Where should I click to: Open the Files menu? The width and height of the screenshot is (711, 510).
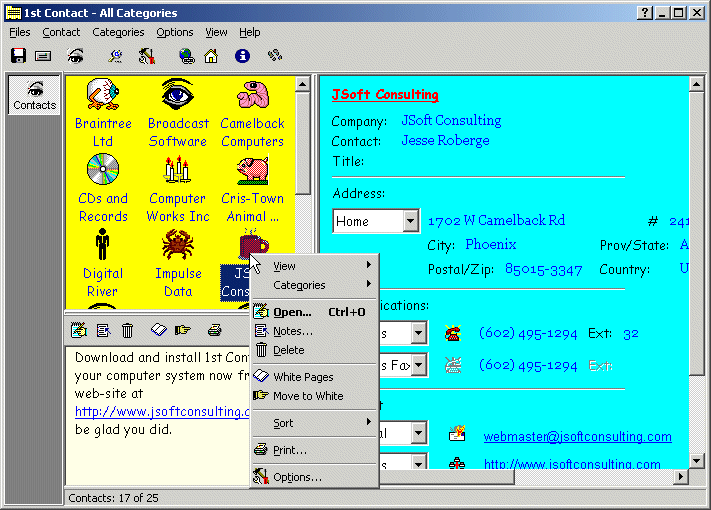tap(19, 32)
